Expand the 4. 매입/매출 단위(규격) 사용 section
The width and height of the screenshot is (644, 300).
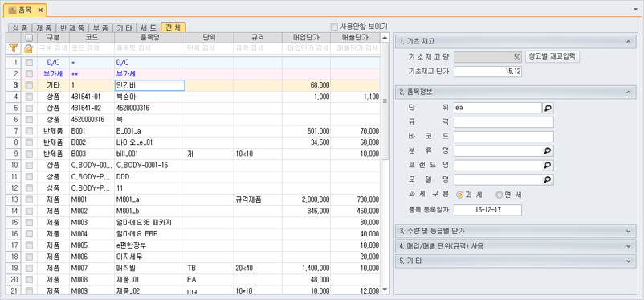coord(628,246)
